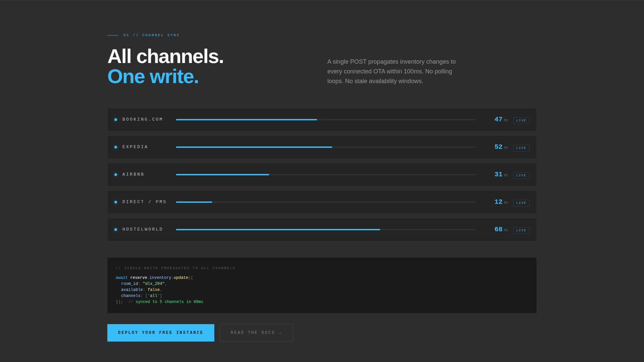Screen dimensions: 644x362
Task: Click the 12 ms latency value
Action: [x=501, y=202]
